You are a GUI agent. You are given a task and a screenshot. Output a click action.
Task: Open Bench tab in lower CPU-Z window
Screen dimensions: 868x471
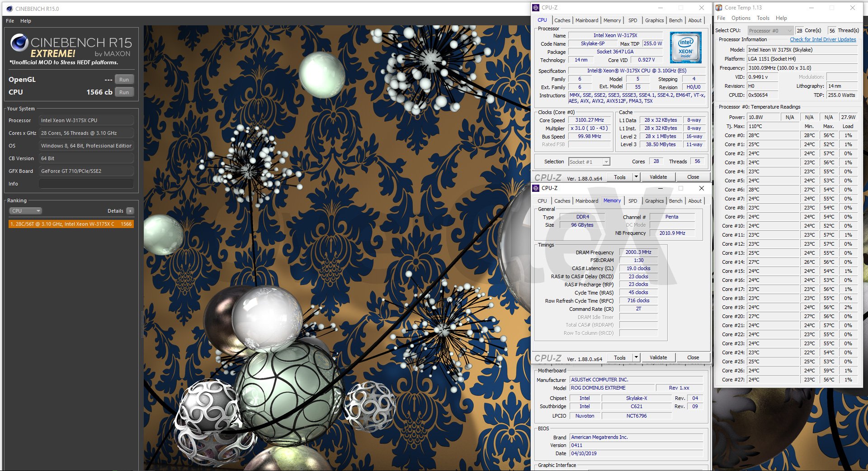click(675, 201)
